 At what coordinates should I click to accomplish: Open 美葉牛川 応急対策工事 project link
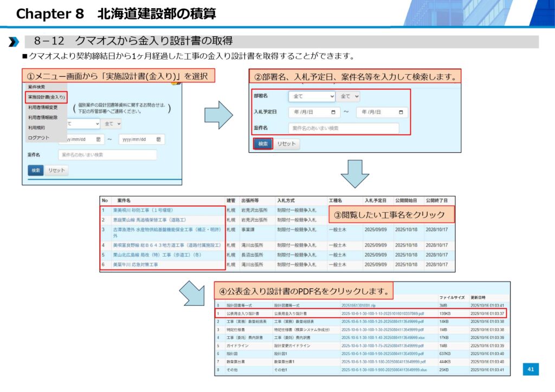tap(135, 265)
